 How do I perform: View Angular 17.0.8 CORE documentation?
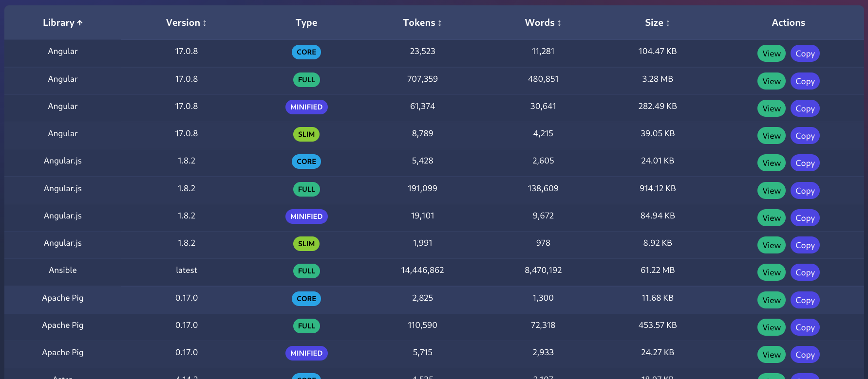click(x=772, y=54)
